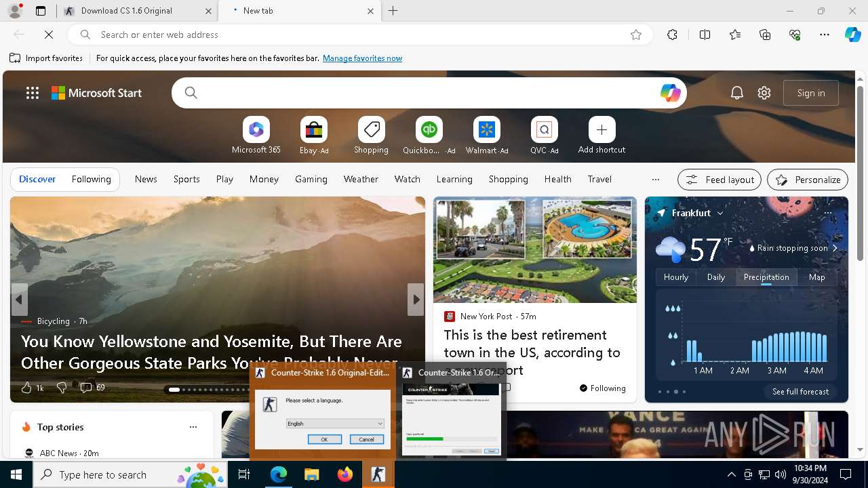
Task: Open Task View on the taskbar
Action: click(x=244, y=474)
